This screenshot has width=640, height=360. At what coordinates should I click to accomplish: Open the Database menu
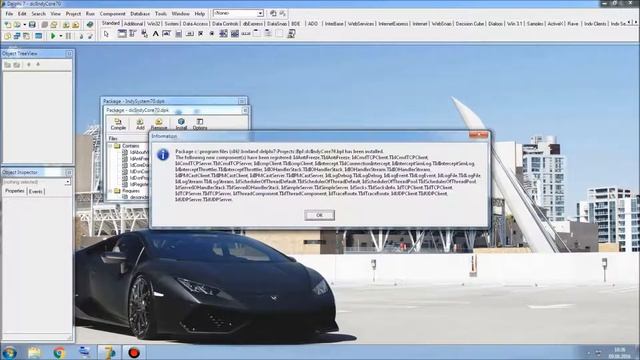click(x=140, y=13)
